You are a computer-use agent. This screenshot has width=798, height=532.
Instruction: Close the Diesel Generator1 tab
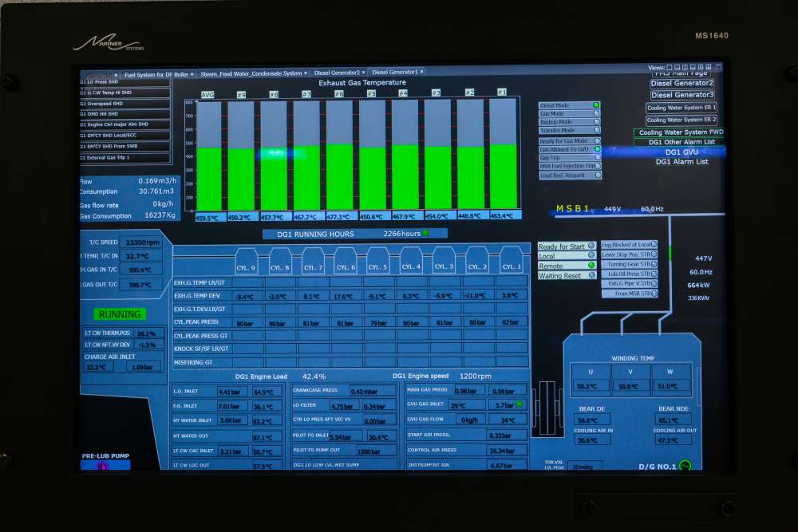point(422,72)
